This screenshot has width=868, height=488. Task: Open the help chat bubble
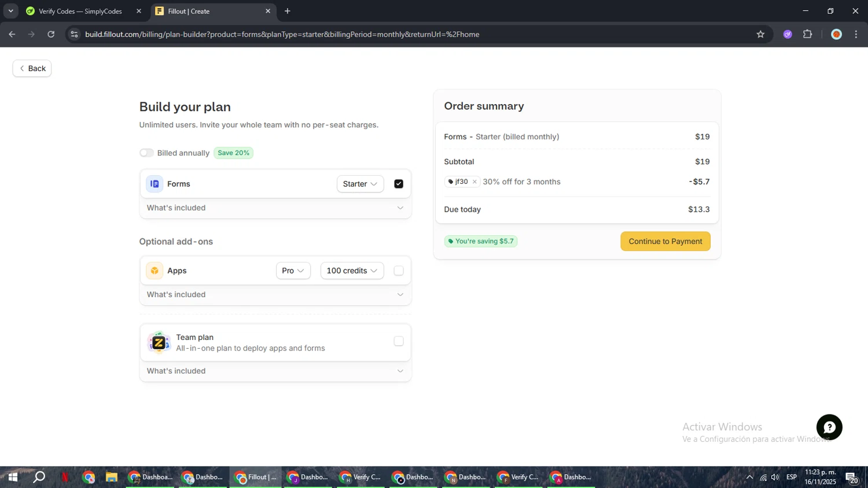[x=829, y=427]
